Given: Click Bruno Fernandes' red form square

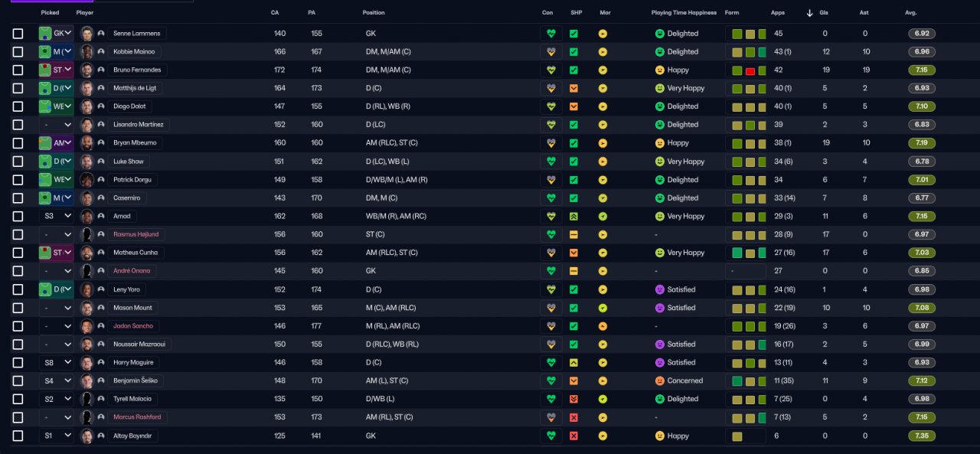Looking at the screenshot, I should 750,70.
